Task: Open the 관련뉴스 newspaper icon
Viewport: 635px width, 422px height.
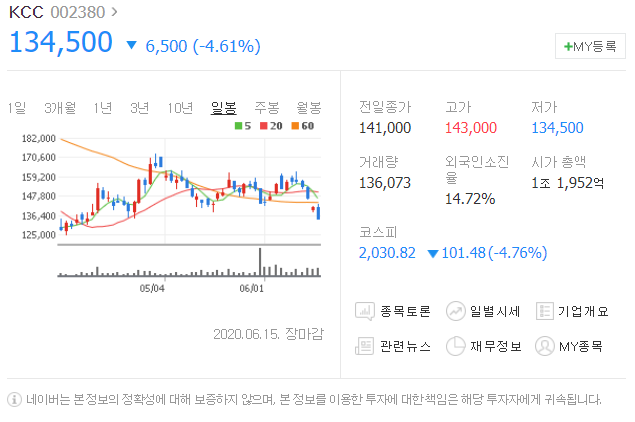Action: pos(364,346)
